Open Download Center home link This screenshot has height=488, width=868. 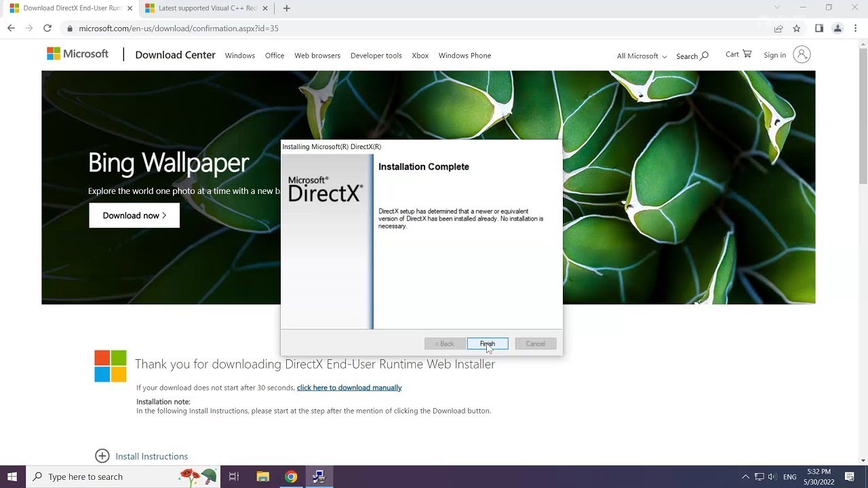coord(175,55)
